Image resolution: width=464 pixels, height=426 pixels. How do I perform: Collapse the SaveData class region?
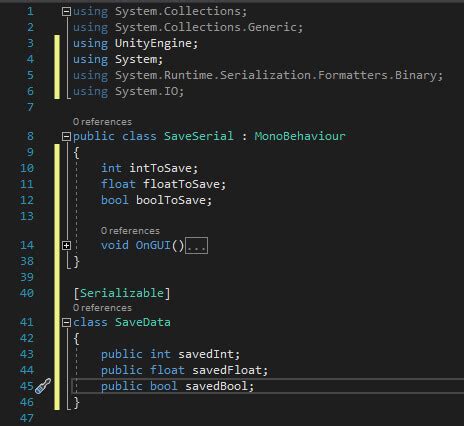[x=67, y=322]
